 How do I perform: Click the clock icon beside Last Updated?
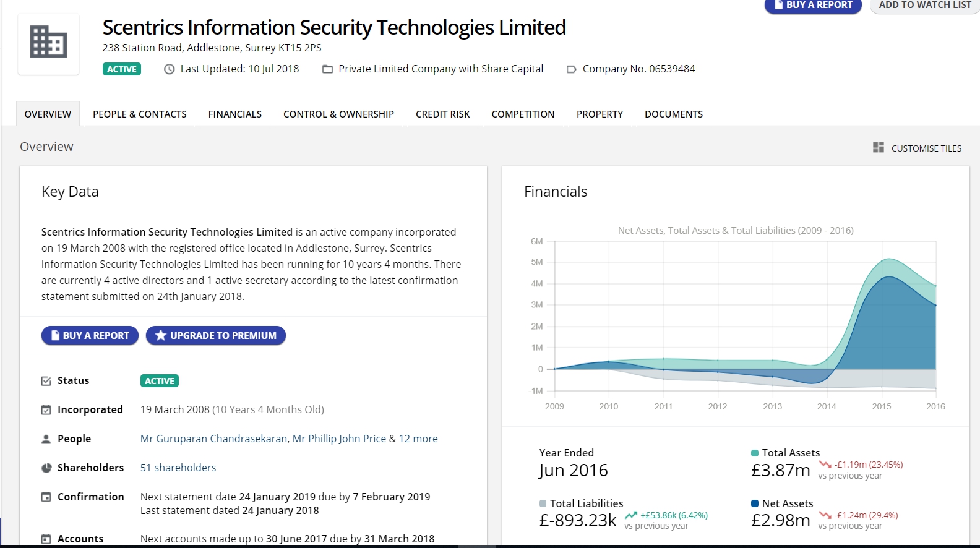[169, 69]
